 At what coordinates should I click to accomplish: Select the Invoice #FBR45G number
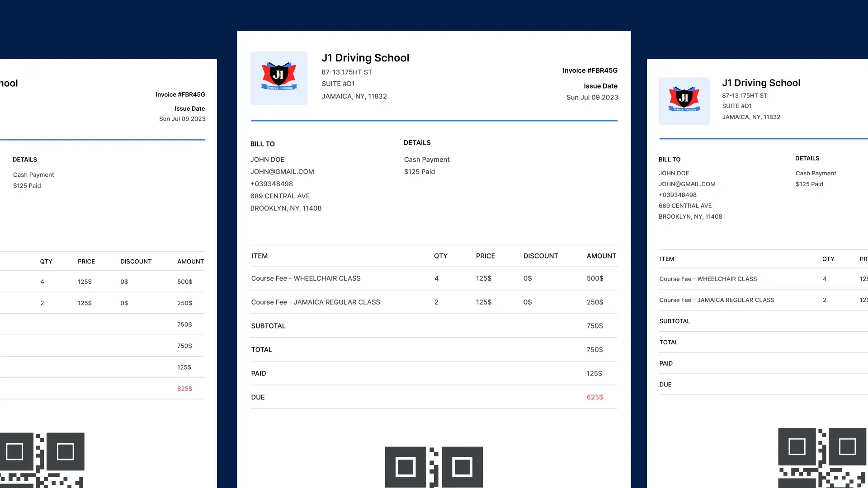click(590, 70)
